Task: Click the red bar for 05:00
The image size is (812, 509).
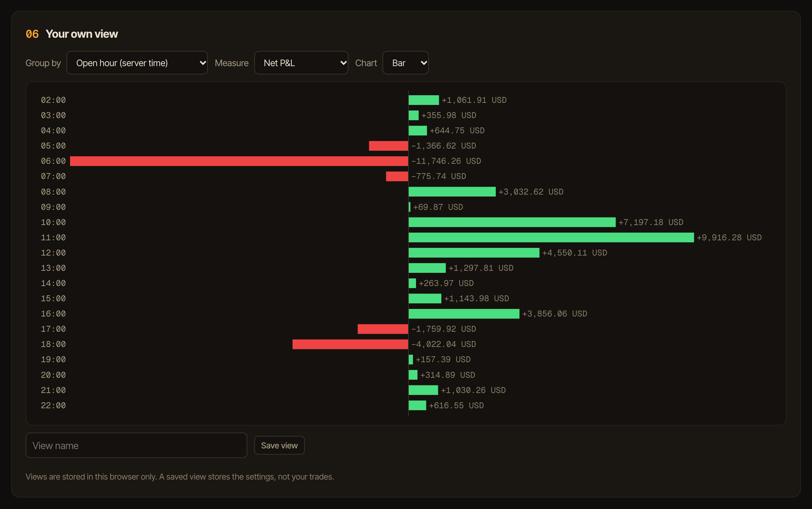Action: 388,146
